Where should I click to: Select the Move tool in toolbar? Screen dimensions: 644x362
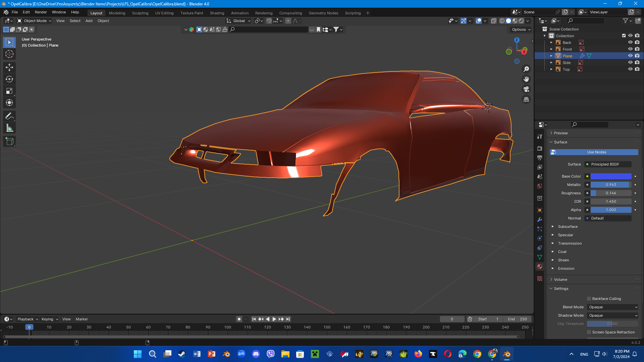pos(9,67)
